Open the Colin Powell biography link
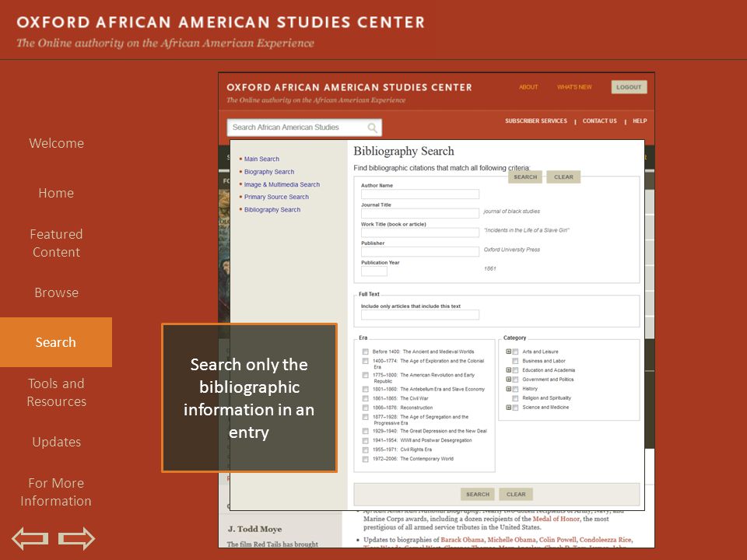Viewport: 747px width, 560px height. 557,540
